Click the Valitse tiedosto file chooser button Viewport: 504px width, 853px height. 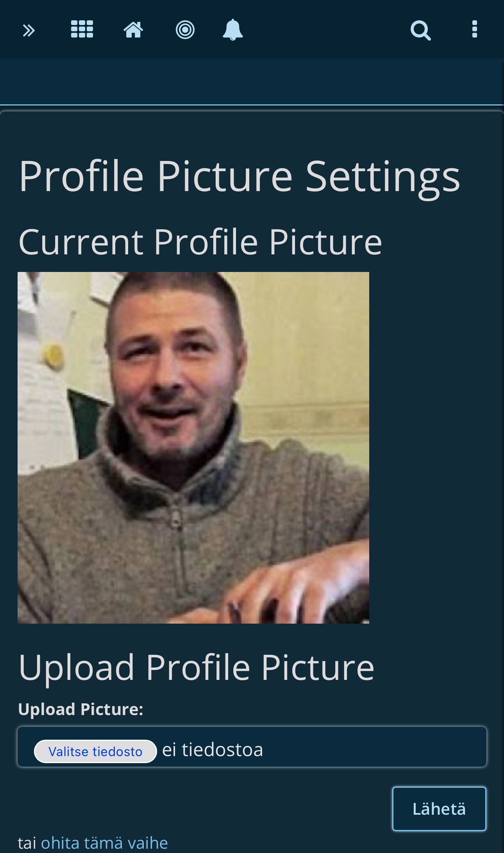pos(95,751)
